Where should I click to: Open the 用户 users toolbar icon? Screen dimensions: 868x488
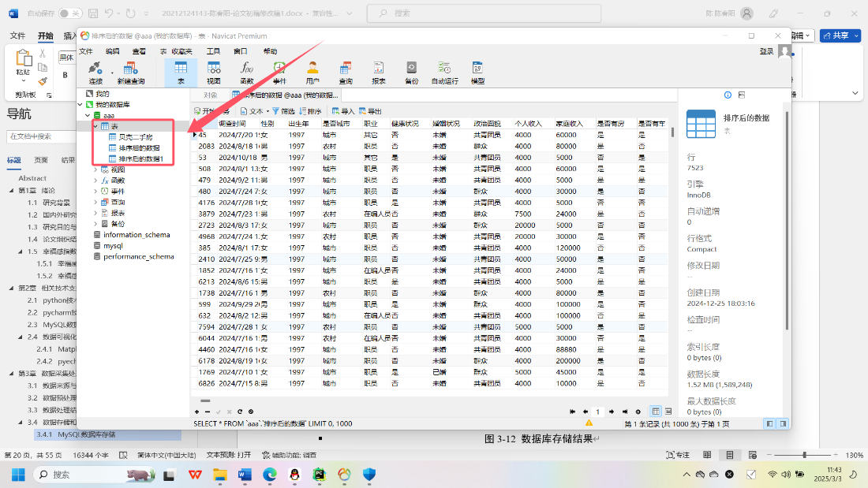pos(312,73)
